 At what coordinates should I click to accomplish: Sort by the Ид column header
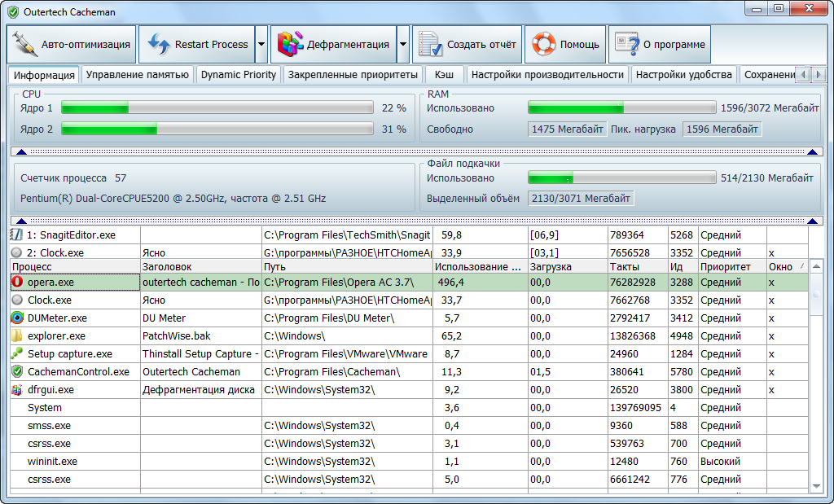[683, 267]
